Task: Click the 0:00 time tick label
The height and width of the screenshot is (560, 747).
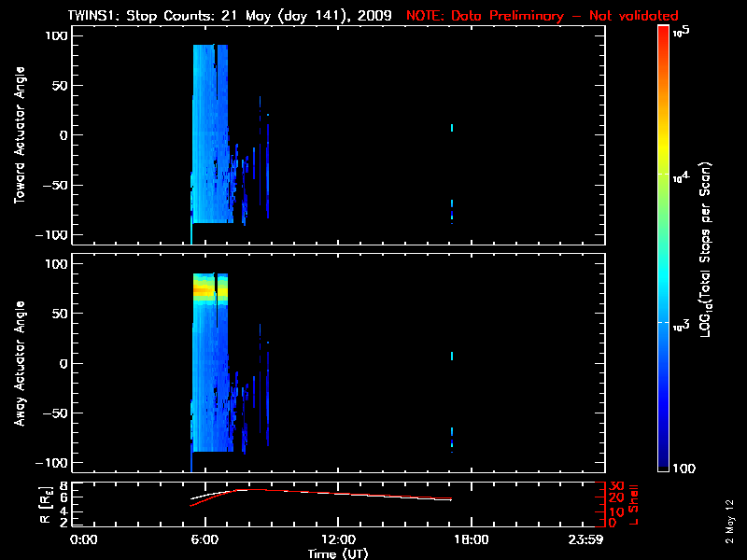Action: pos(84,539)
